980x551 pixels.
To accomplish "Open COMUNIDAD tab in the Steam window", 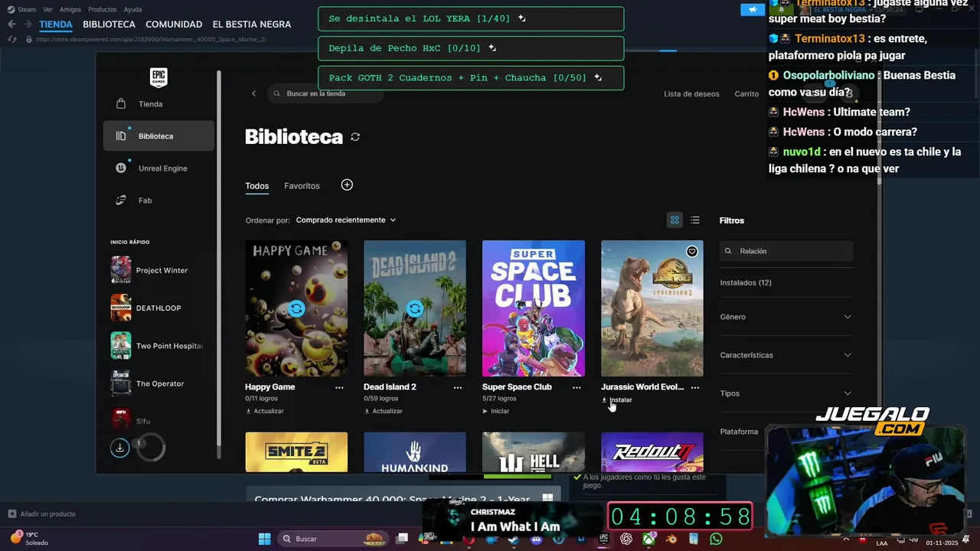I will [174, 24].
